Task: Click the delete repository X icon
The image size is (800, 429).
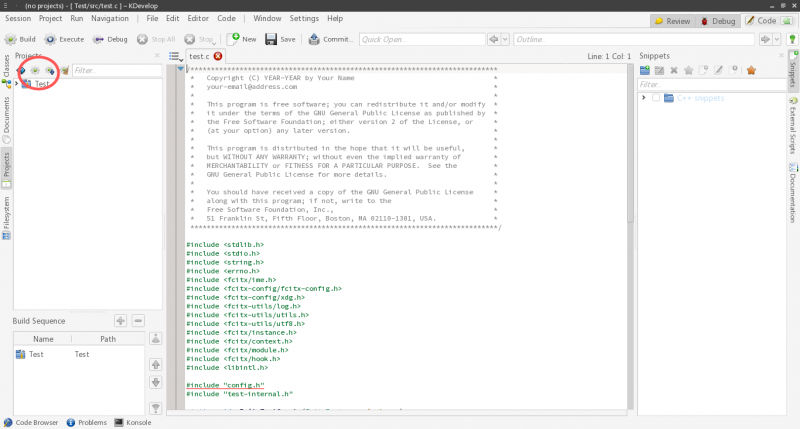Action: pyautogui.click(x=674, y=70)
